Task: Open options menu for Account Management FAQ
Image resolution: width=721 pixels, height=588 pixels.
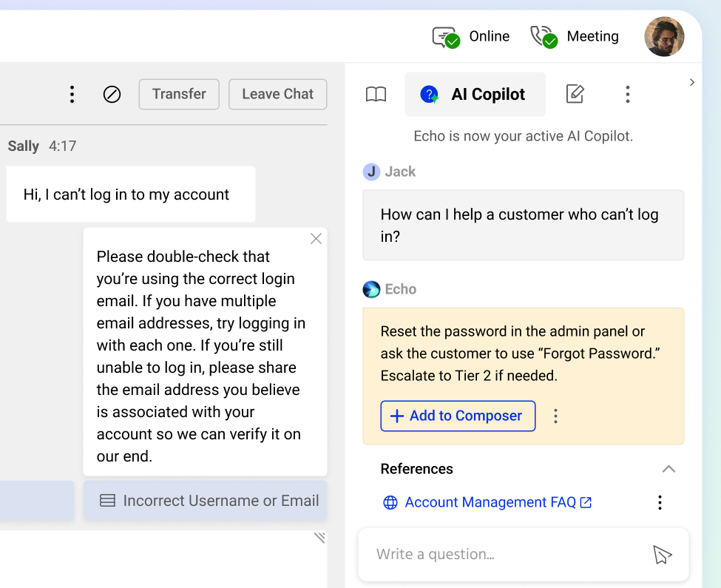Action: 660,502
